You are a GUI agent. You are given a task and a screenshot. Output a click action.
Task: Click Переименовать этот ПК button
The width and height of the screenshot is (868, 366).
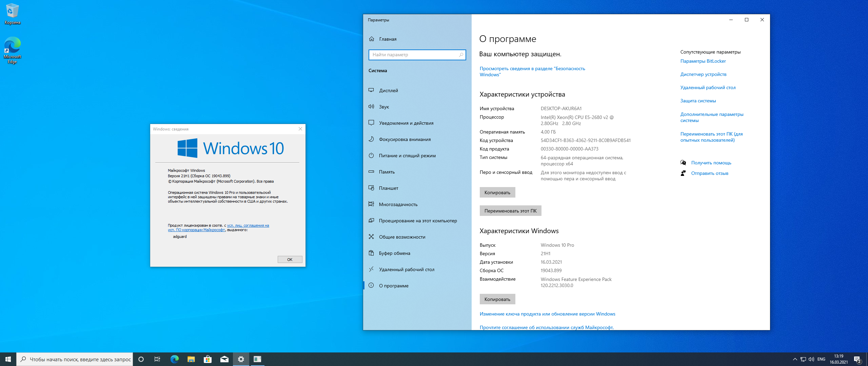tap(510, 211)
